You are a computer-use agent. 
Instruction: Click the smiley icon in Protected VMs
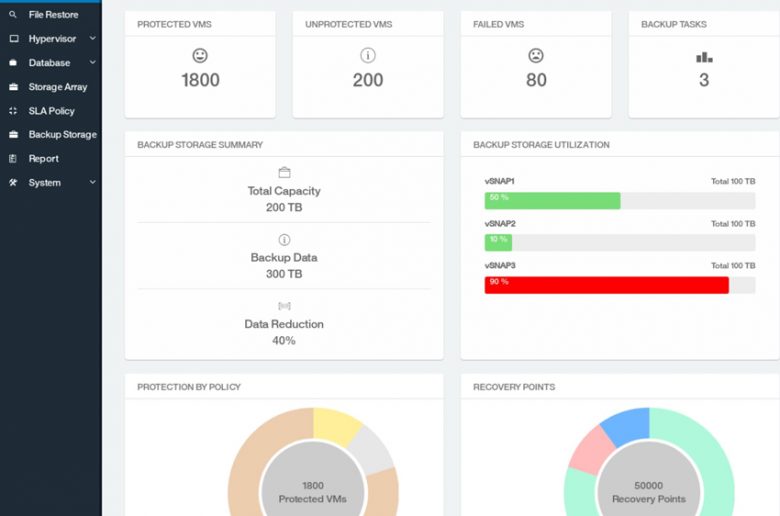[200, 55]
